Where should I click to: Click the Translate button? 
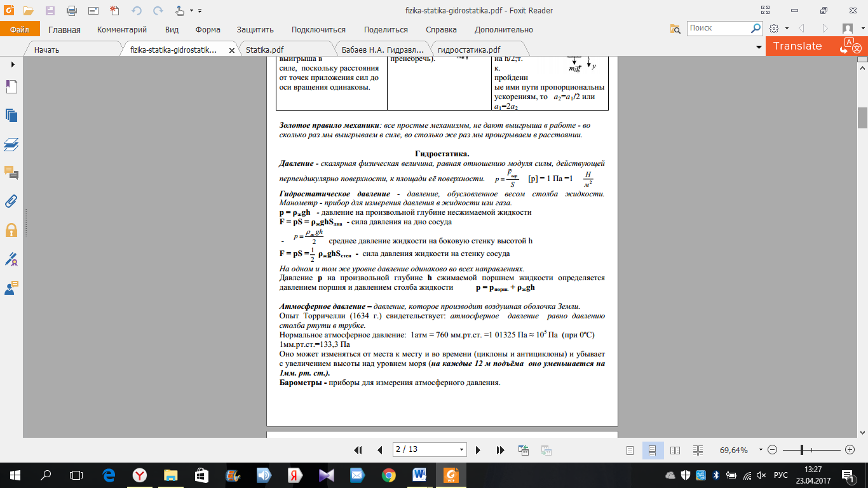click(x=797, y=46)
